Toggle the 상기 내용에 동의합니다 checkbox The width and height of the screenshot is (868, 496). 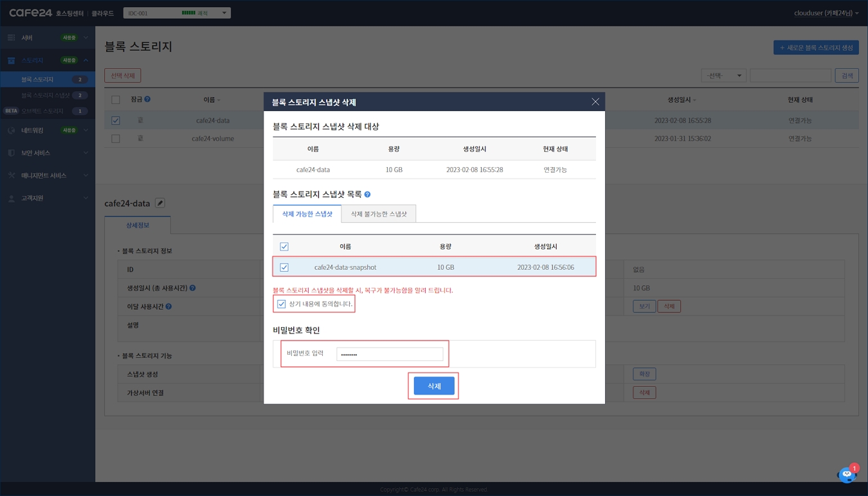coord(282,304)
